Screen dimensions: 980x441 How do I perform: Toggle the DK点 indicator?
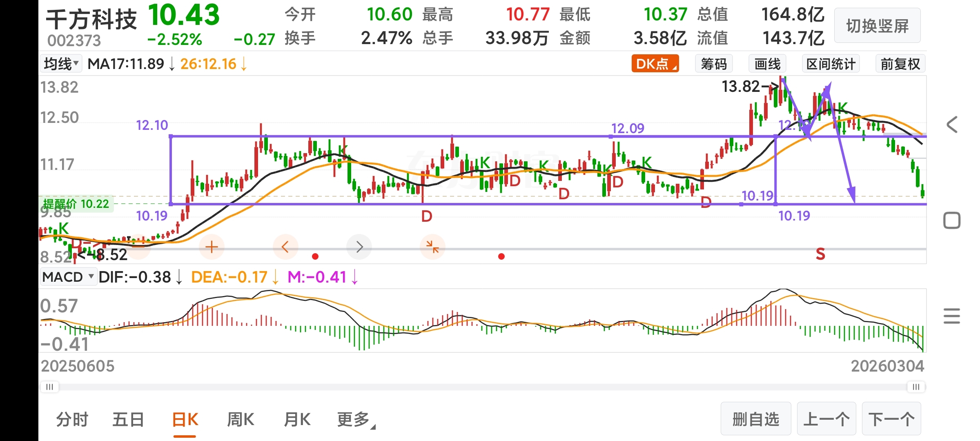click(655, 64)
